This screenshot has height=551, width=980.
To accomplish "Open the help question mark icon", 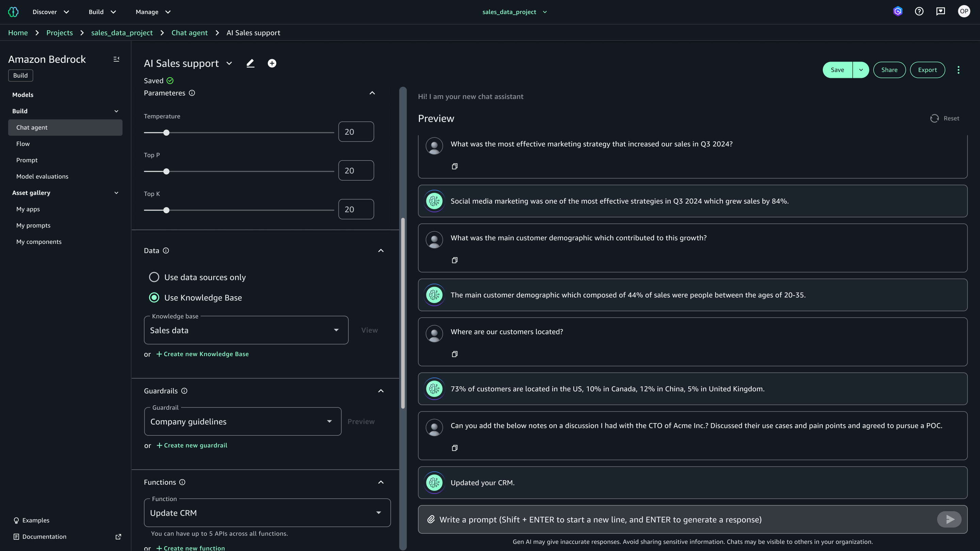I will coord(919,11).
